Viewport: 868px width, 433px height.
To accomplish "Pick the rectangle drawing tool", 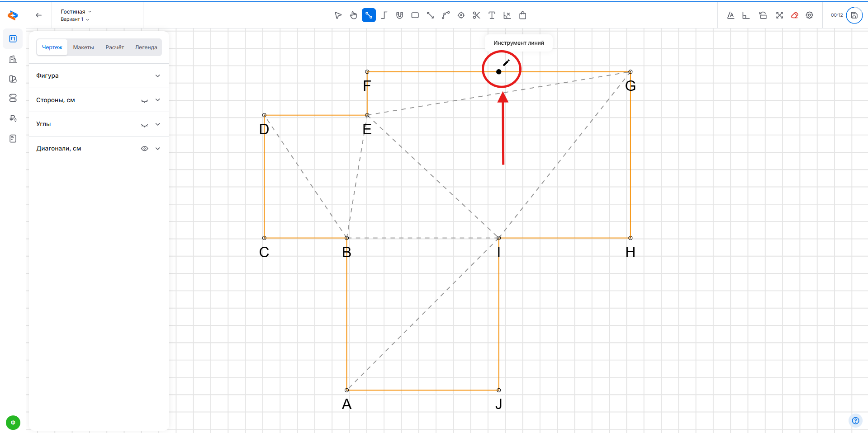I will (x=415, y=15).
